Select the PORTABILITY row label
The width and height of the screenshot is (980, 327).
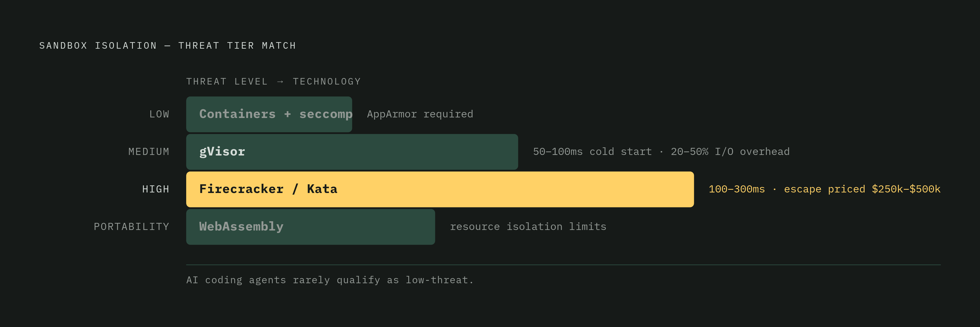pyautogui.click(x=132, y=227)
